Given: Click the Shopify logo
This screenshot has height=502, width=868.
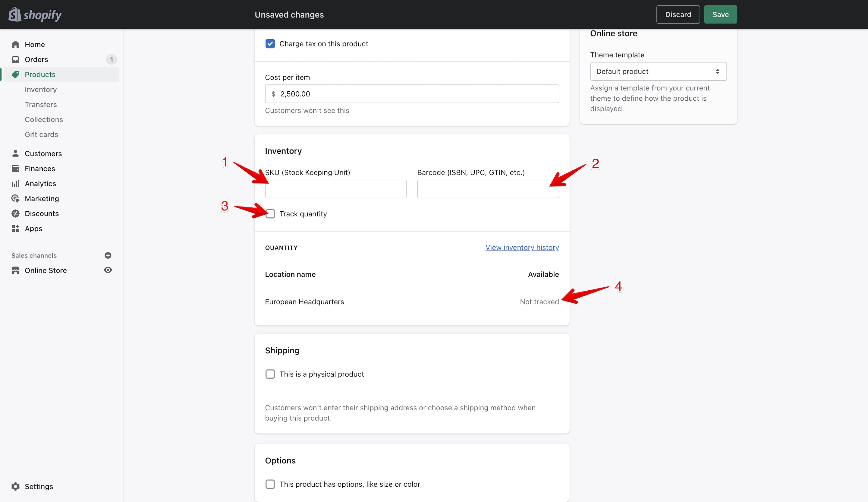Looking at the screenshot, I should pyautogui.click(x=35, y=14).
